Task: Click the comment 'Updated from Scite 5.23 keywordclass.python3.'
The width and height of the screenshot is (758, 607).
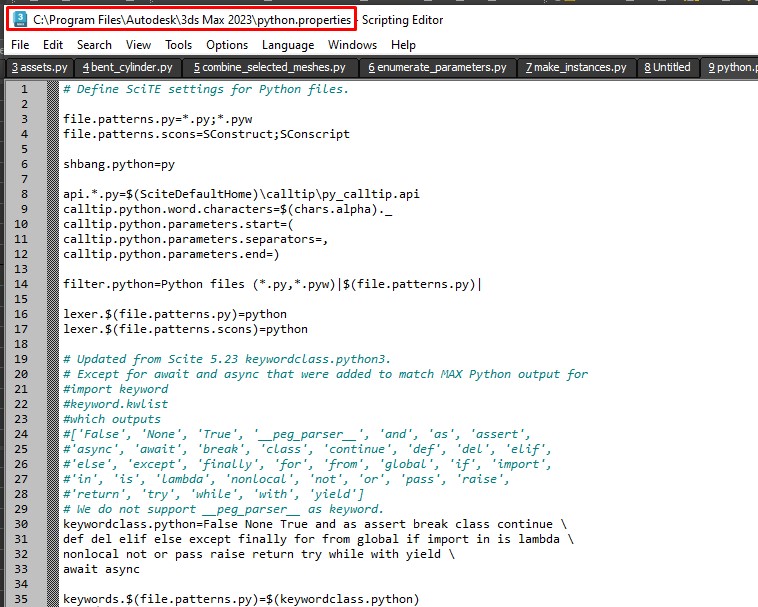Action: point(227,359)
